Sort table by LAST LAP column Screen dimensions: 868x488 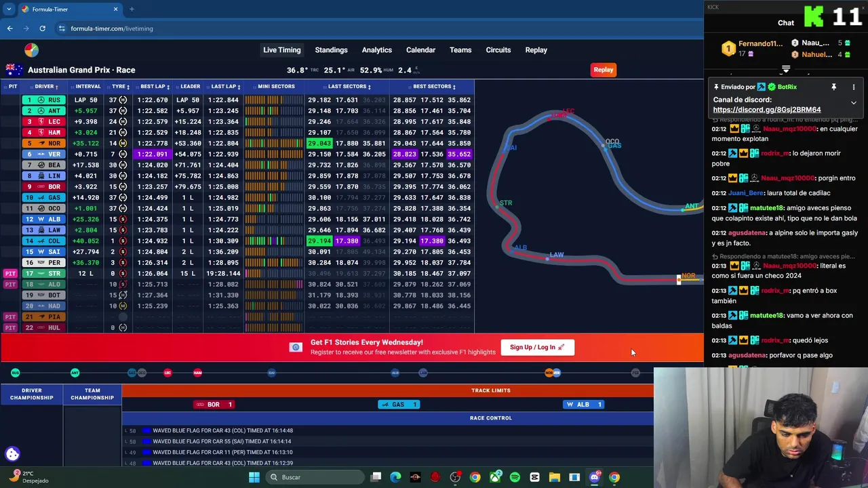coord(225,87)
